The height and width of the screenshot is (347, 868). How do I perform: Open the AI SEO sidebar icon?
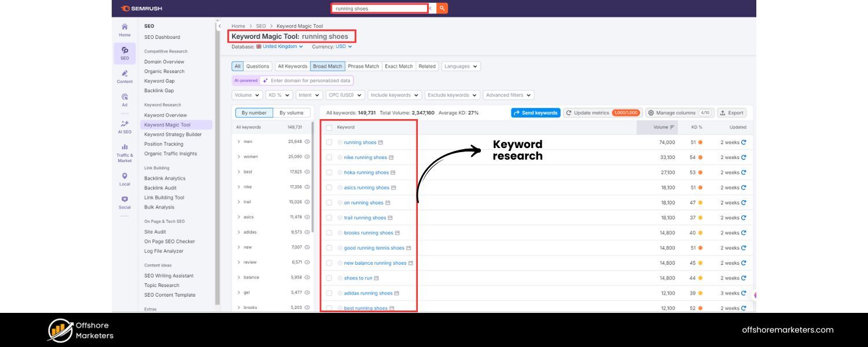point(124,124)
